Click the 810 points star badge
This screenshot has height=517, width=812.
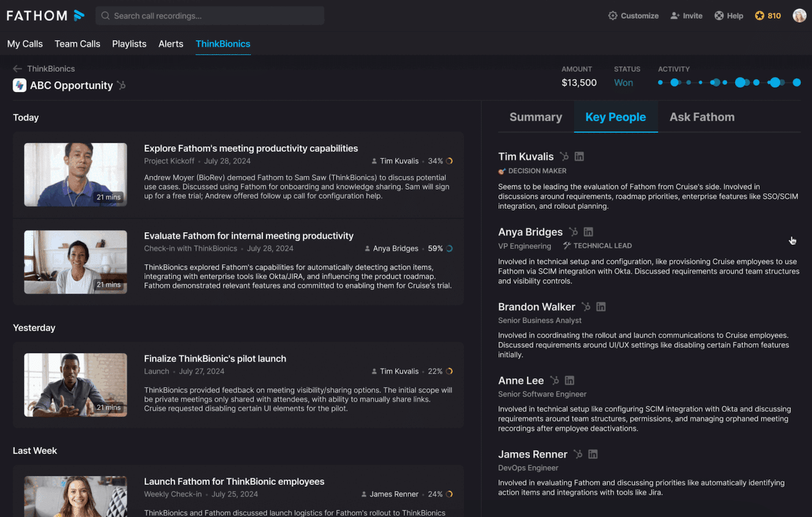click(x=768, y=16)
